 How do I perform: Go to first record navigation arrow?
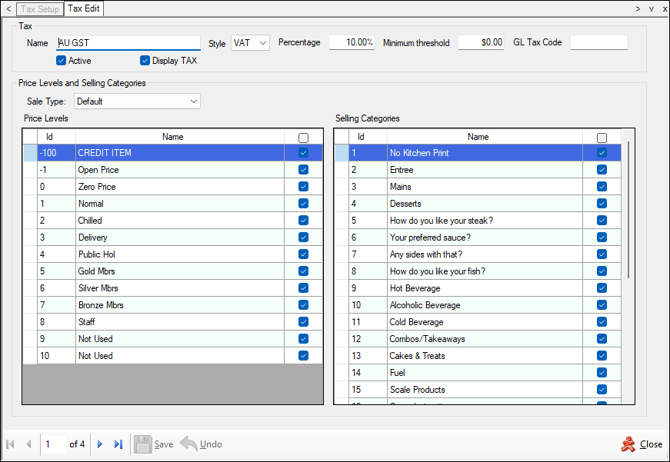11,444
